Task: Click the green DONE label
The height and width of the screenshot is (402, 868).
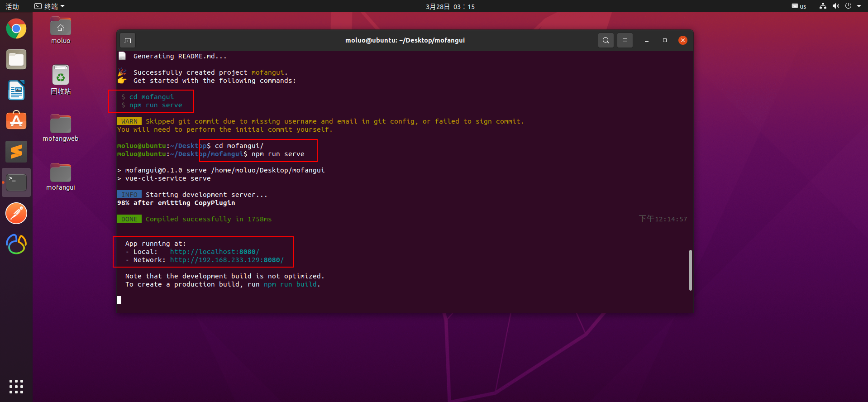Action: pos(129,219)
